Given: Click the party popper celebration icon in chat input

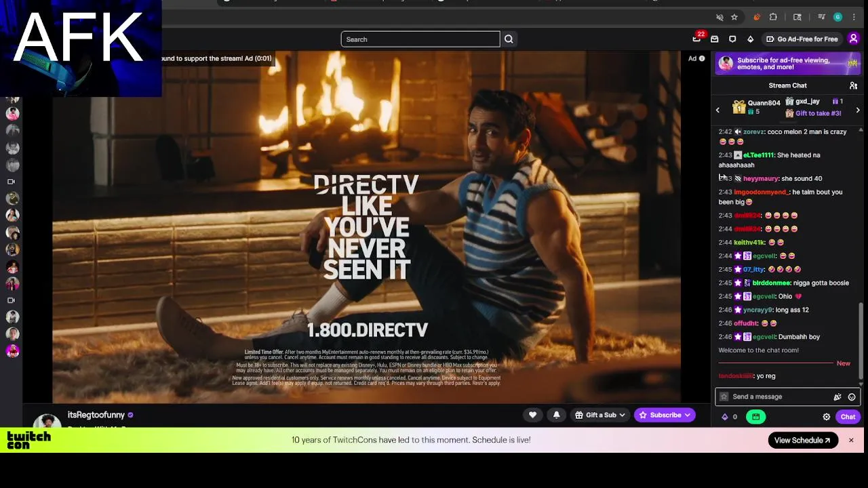Looking at the screenshot, I should 837,396.
